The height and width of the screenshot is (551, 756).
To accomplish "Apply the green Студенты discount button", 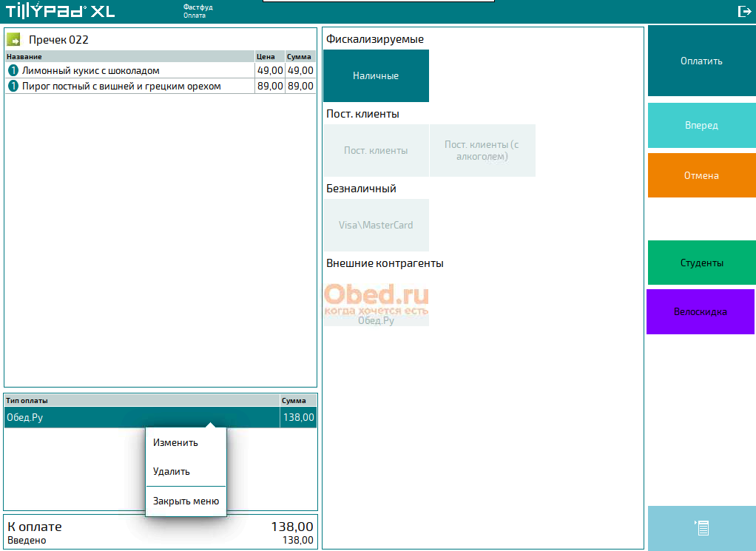I will click(x=701, y=263).
